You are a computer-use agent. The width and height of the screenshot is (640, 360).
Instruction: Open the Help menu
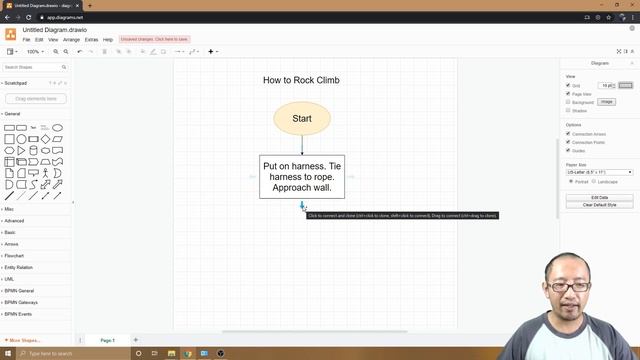tap(108, 40)
